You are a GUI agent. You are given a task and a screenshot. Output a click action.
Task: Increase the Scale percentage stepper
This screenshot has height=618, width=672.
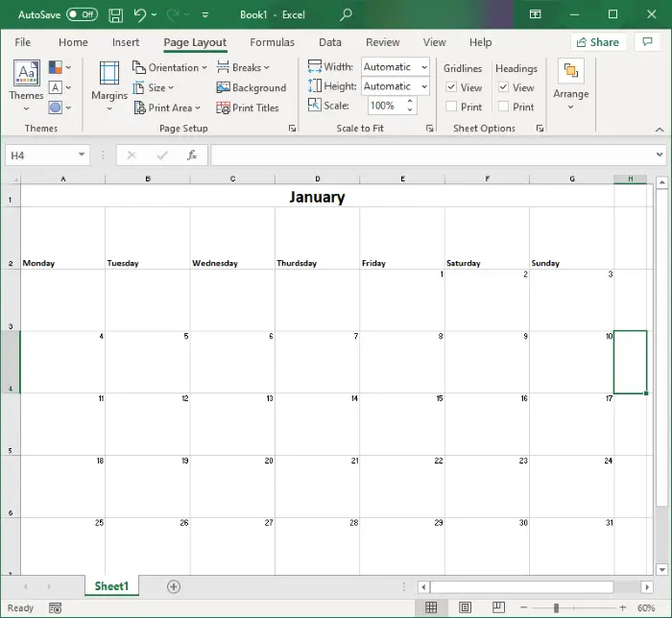(x=410, y=101)
